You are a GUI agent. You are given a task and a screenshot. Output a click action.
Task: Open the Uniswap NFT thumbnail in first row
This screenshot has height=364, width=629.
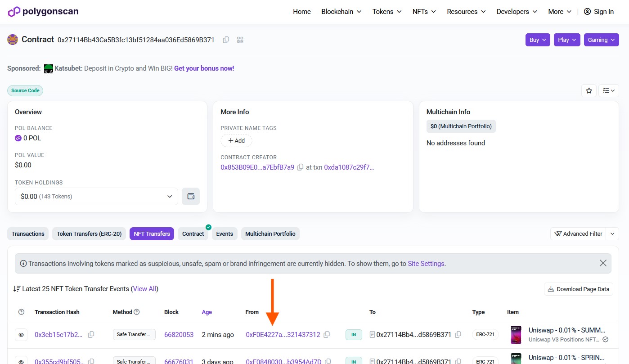516,335
